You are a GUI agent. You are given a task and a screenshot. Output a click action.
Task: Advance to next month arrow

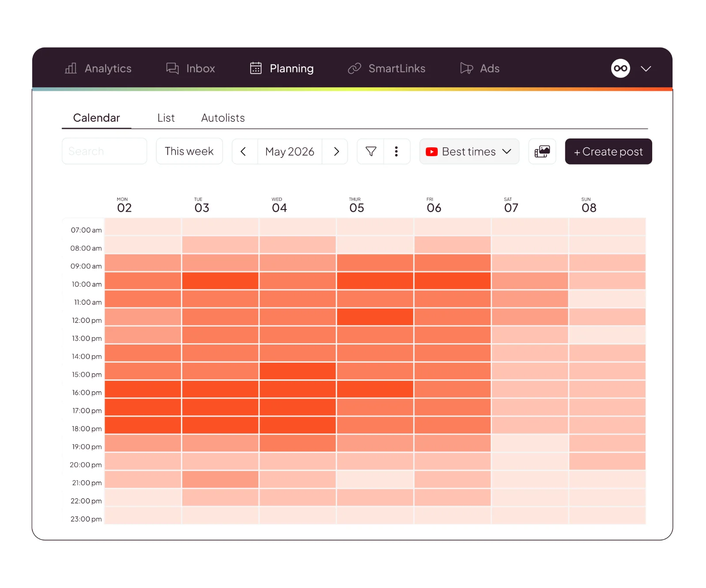click(336, 151)
